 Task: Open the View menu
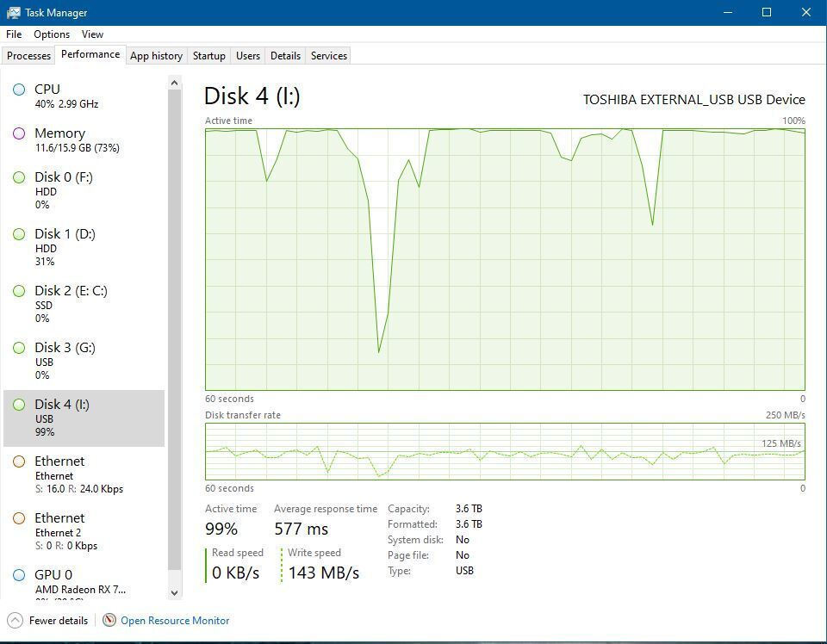tap(92, 34)
